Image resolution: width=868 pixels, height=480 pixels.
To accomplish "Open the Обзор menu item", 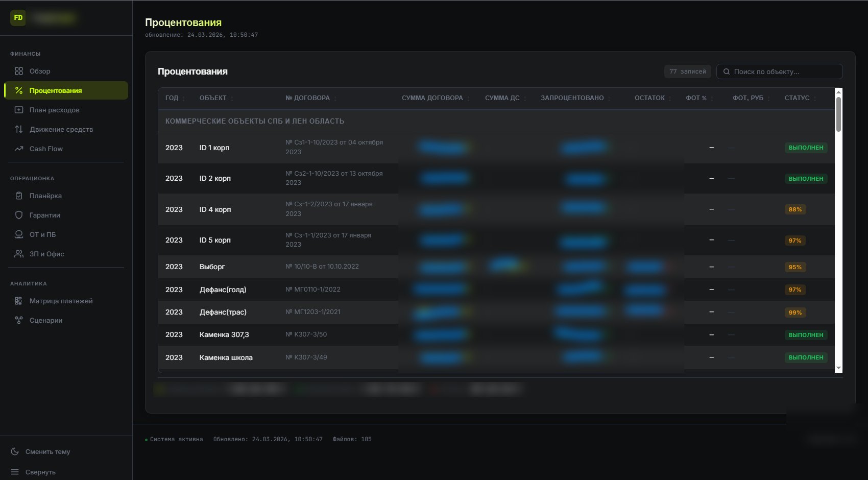I will [x=66, y=71].
